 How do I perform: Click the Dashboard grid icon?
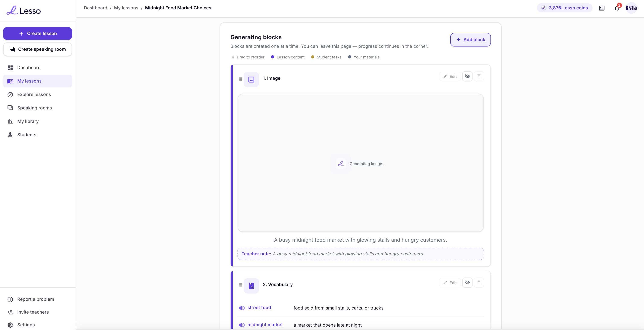10,68
